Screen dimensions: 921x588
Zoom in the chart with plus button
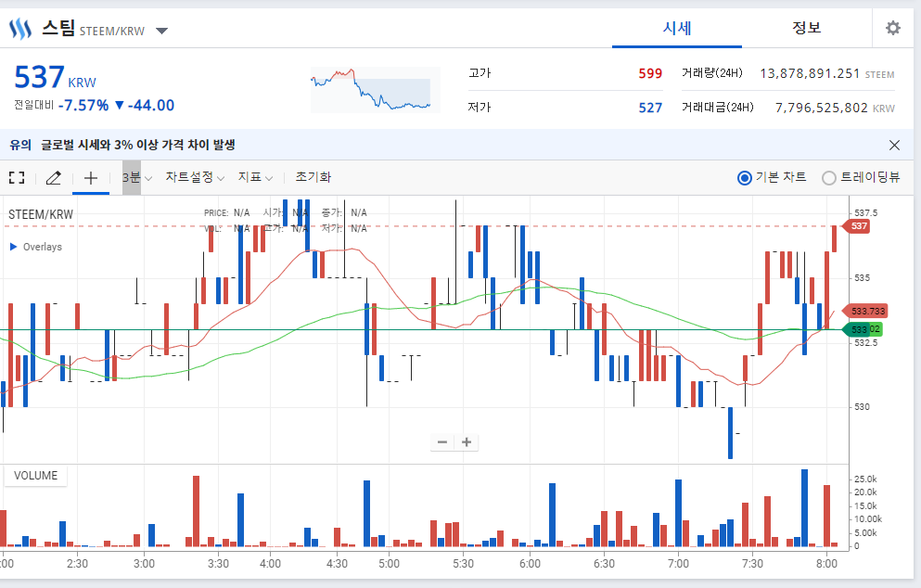tap(467, 441)
